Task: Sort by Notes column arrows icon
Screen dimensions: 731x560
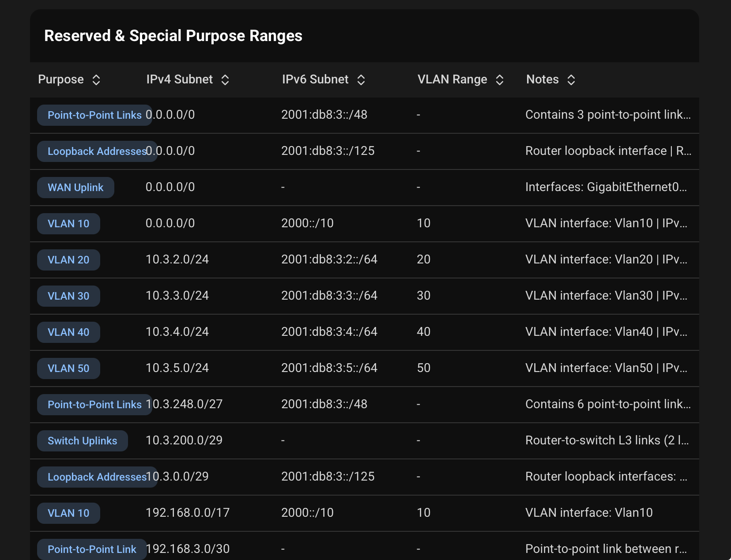Action: 571,80
